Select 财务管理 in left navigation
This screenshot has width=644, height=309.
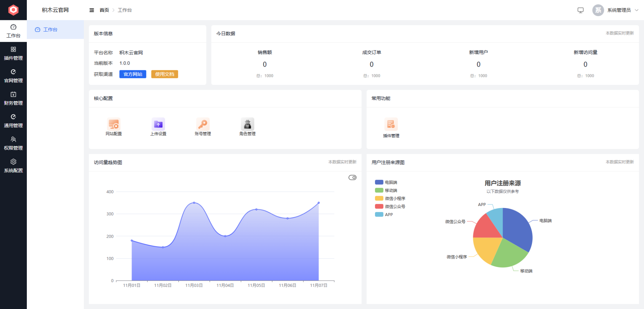coord(13,98)
